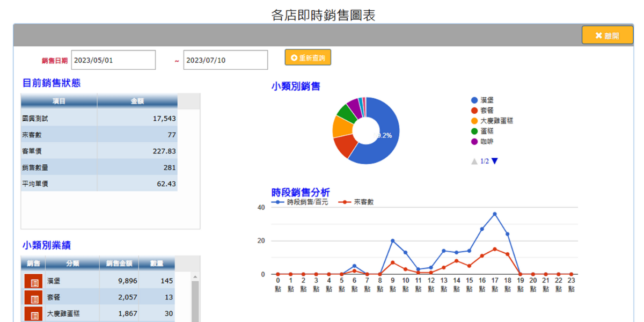644x322 pixels.
Task: Click the 數量 column header
Action: click(x=157, y=264)
